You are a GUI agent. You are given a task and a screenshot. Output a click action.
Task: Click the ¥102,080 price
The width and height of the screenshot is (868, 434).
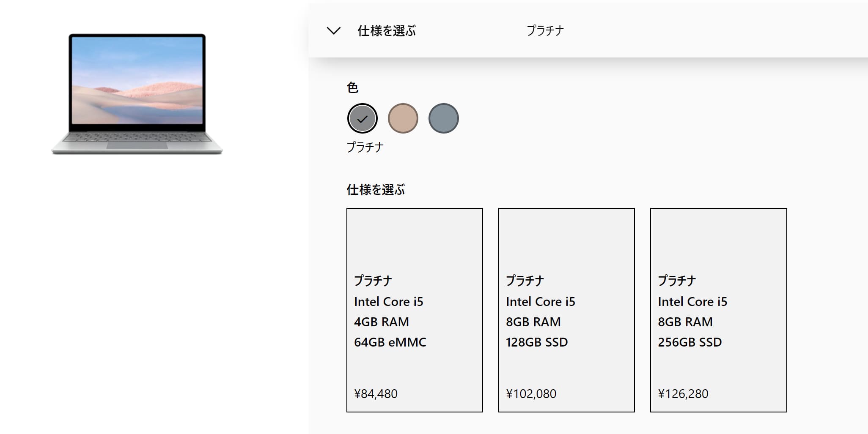click(x=531, y=394)
